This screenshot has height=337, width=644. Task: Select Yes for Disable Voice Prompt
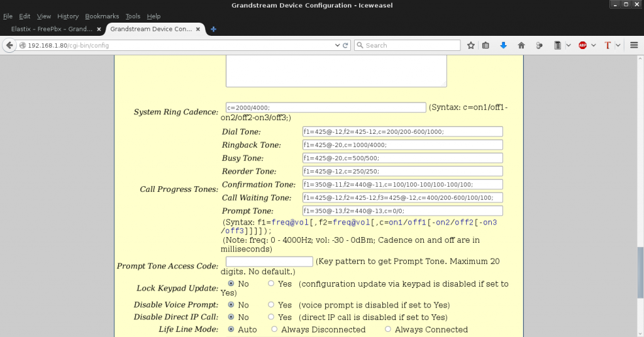271,306
